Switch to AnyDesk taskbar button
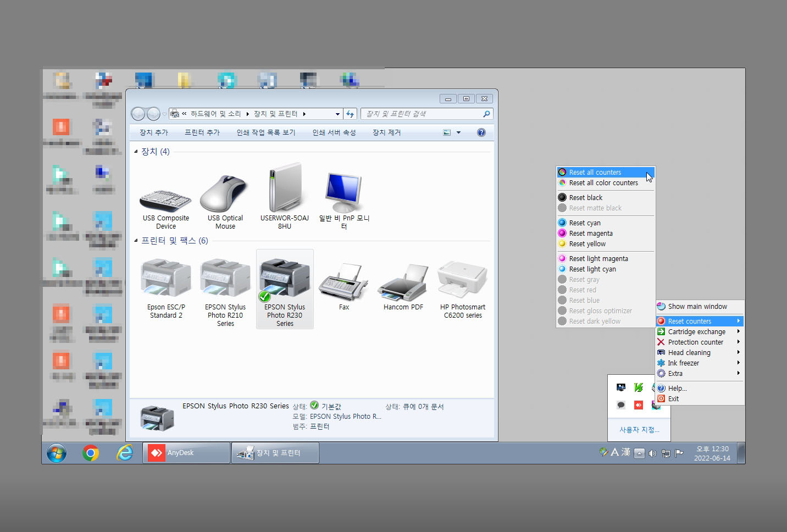This screenshot has width=787, height=532. tap(186, 453)
